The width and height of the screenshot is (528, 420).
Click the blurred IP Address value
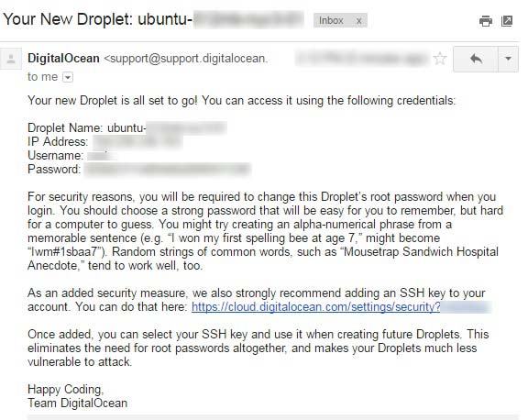(x=137, y=142)
